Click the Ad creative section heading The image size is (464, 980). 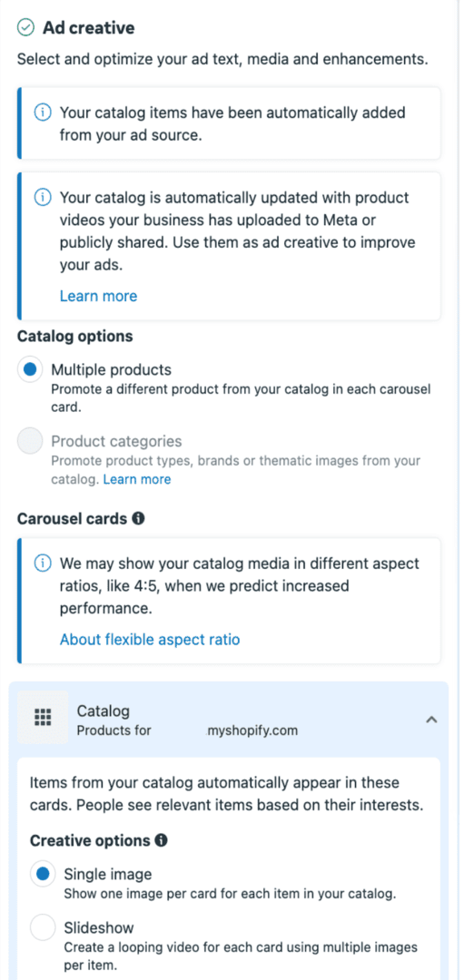point(88,27)
